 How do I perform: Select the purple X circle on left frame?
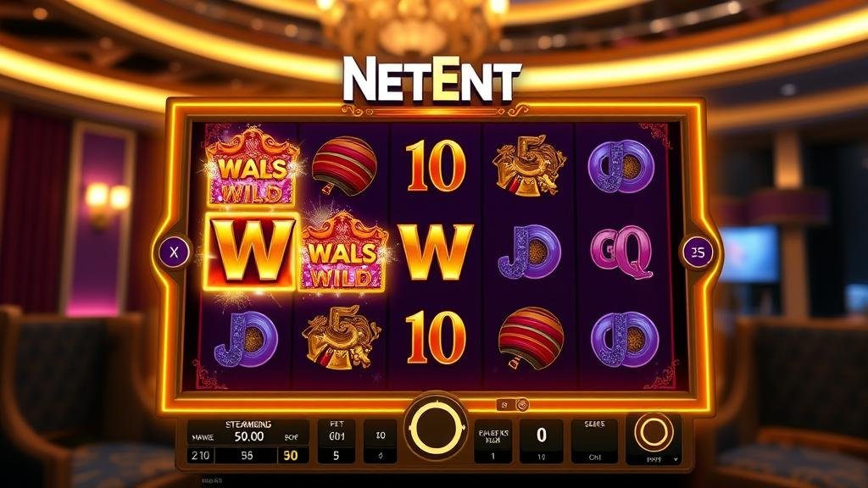pos(174,252)
